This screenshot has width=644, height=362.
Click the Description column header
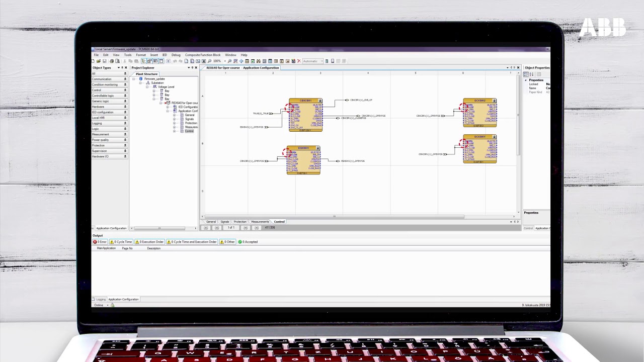(154, 248)
